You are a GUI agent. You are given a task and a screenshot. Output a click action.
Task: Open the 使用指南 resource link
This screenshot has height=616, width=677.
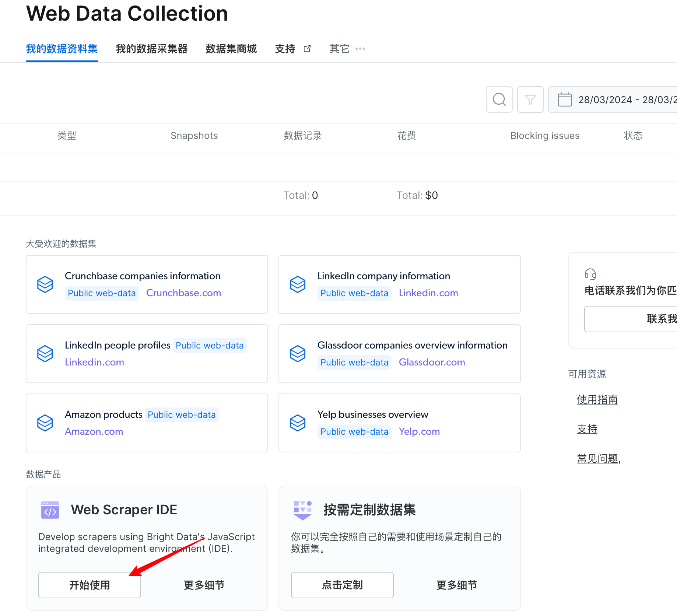[x=597, y=399]
